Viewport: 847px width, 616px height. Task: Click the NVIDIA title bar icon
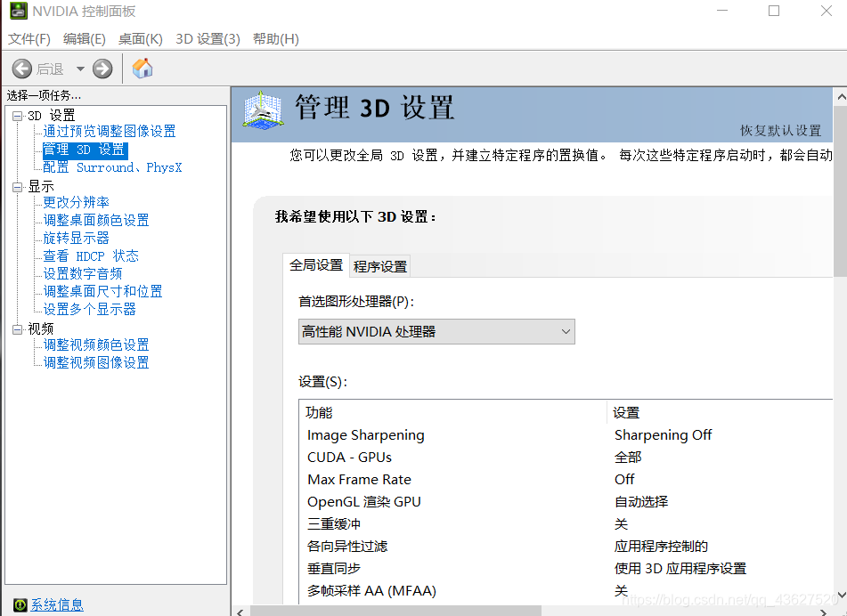point(19,11)
